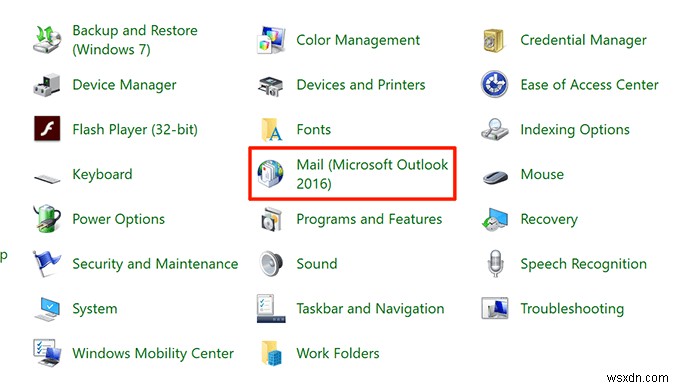Open the Power Options link

(x=118, y=219)
